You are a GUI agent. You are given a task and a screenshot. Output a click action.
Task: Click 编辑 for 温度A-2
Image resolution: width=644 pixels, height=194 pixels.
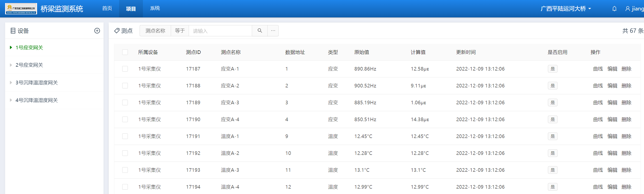(x=612, y=153)
